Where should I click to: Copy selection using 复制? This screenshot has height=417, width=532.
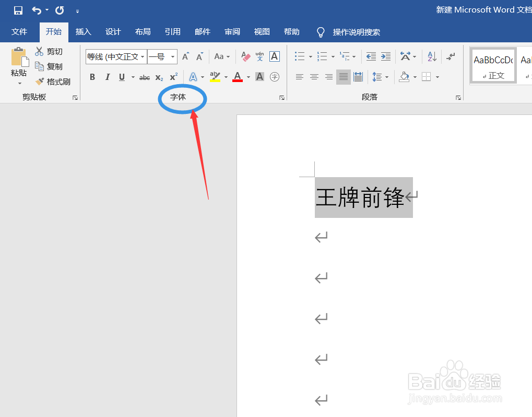(49, 66)
